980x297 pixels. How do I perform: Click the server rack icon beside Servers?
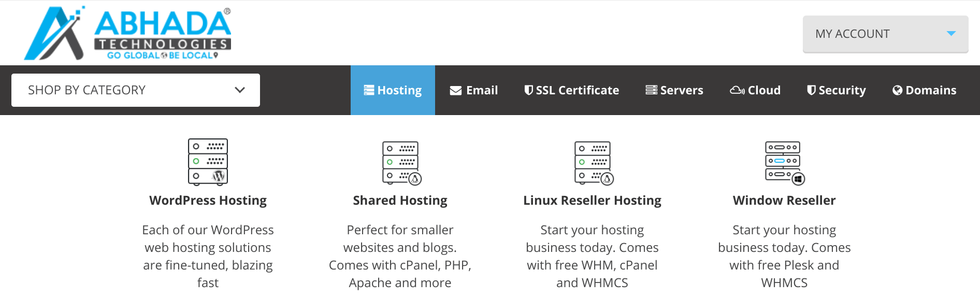click(652, 90)
